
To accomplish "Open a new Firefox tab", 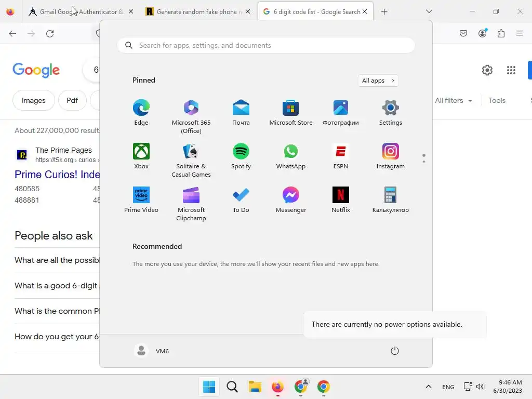I will coord(384,12).
